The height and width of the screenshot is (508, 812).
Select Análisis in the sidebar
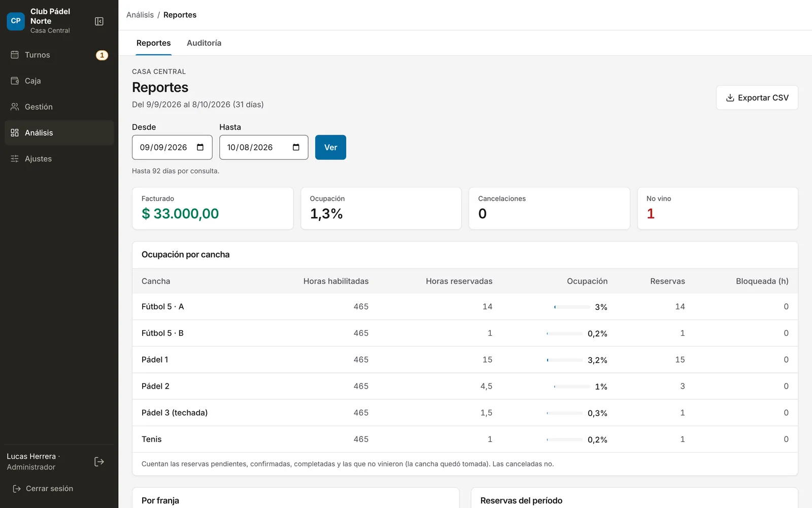click(59, 133)
